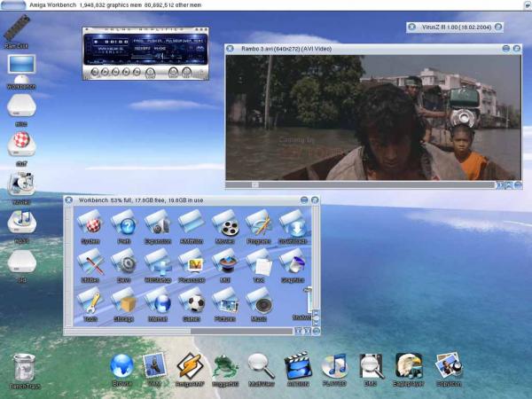Open the photo camera app in dock
Viewport: 532px width, 399px height.
pyautogui.click(x=449, y=370)
